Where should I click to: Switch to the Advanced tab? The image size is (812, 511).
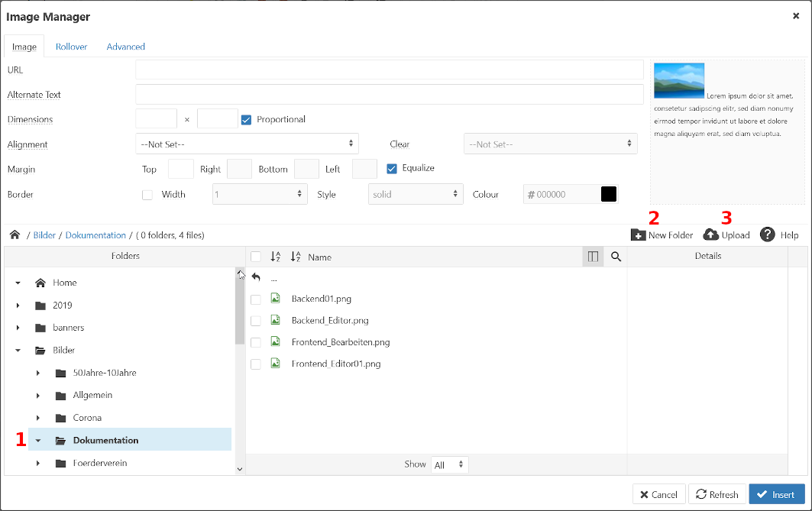[x=126, y=47]
